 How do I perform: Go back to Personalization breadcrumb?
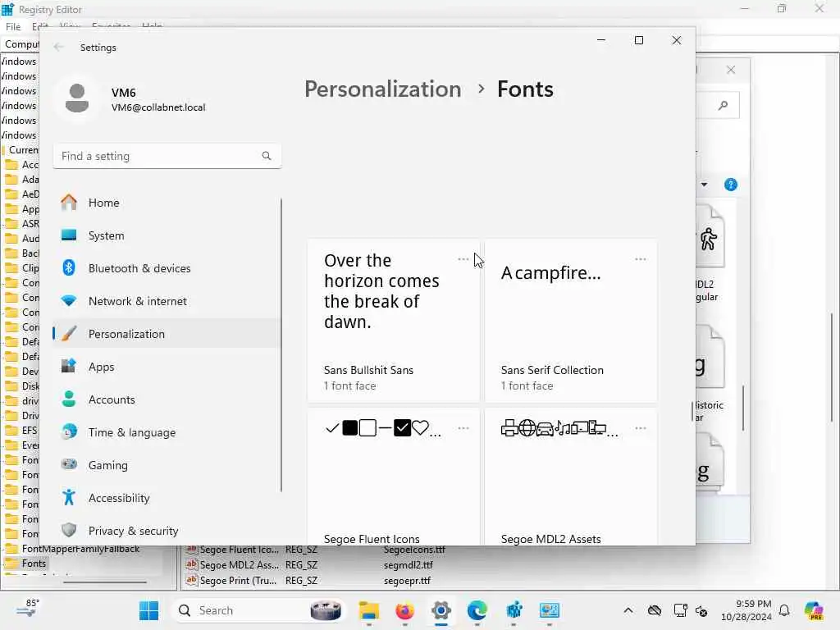click(x=382, y=89)
